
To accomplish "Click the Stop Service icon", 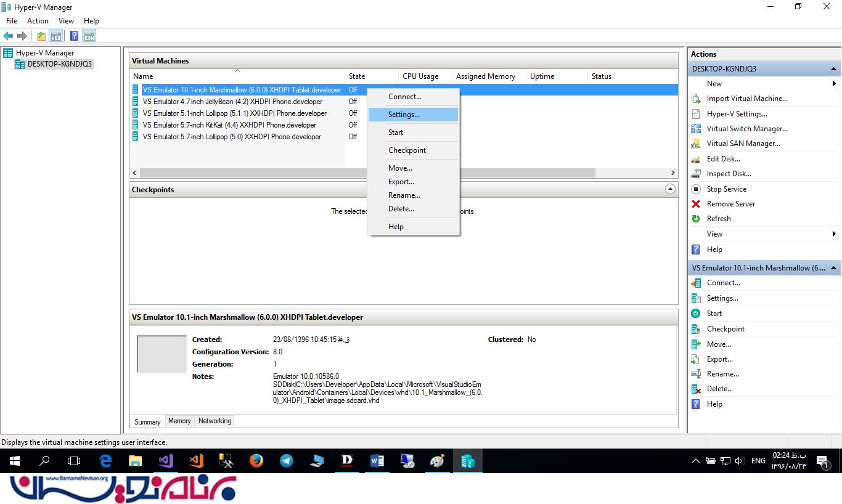I will 696,189.
